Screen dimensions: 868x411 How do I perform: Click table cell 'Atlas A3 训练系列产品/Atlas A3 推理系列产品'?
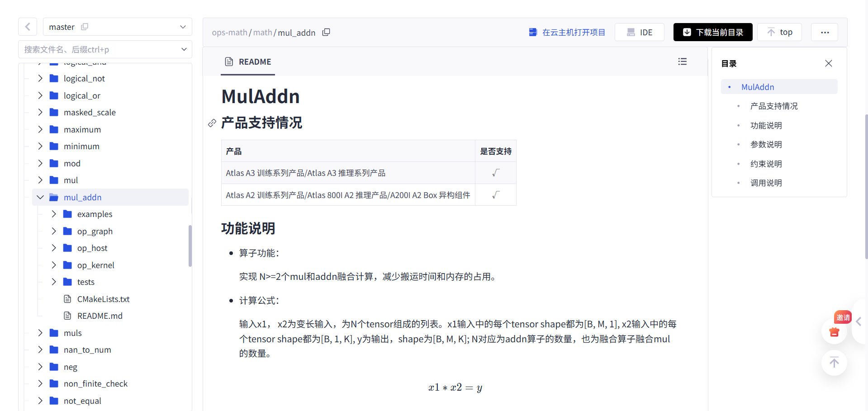[348, 173]
